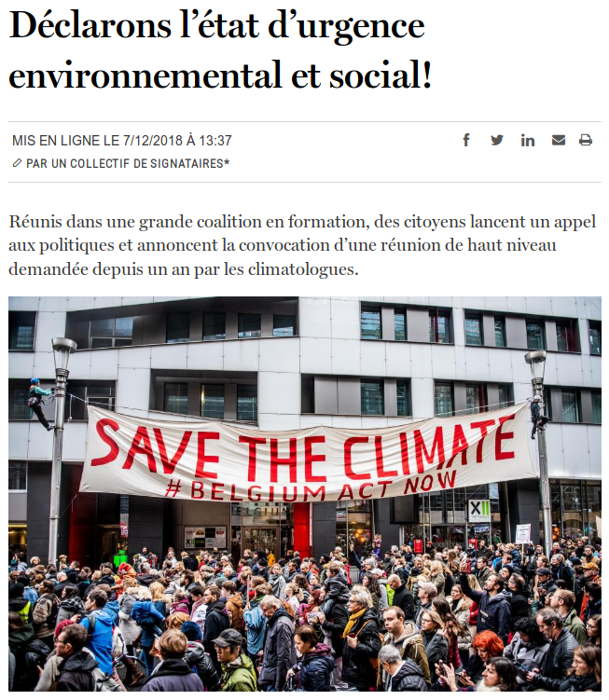
Task: Share the article on LinkedIn
Action: (528, 140)
